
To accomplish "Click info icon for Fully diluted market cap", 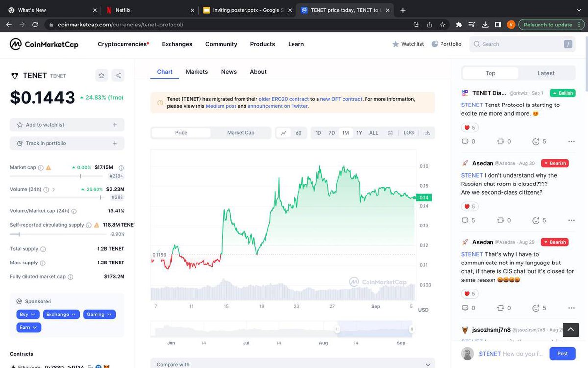I will coord(70,277).
